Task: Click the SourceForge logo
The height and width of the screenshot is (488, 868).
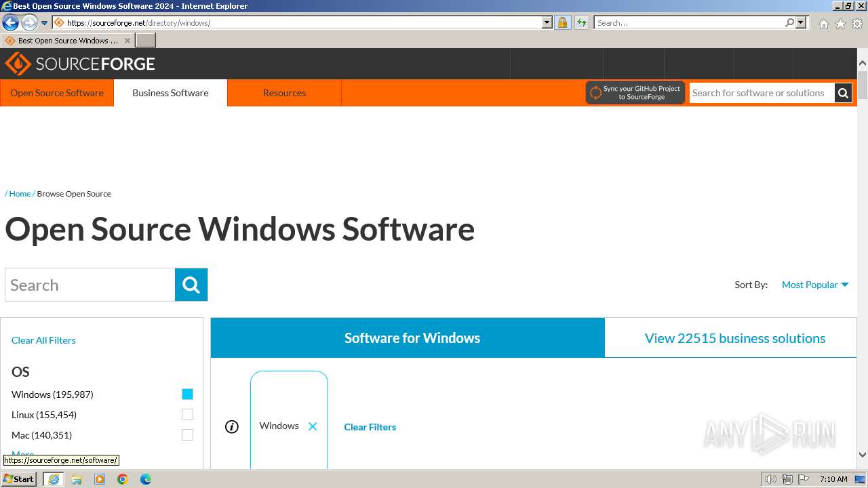Action: click(80, 64)
